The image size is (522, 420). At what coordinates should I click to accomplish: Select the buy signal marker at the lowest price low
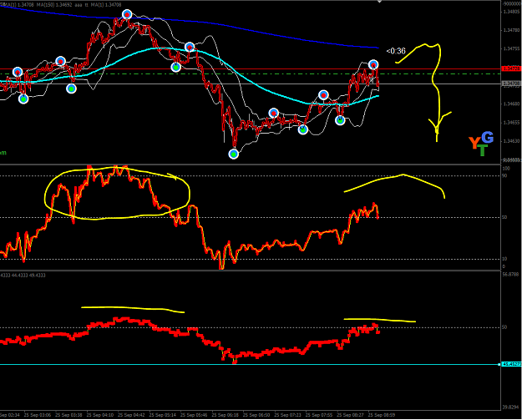(234, 154)
